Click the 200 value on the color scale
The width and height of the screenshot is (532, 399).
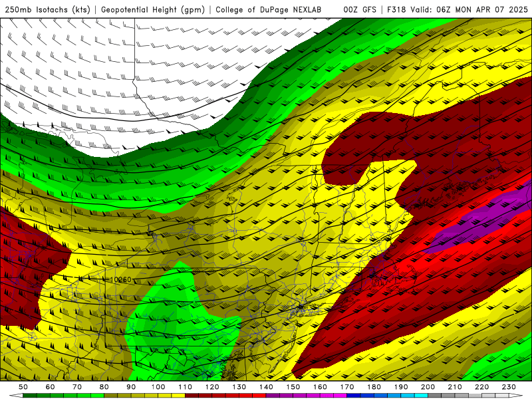[x=428, y=387]
